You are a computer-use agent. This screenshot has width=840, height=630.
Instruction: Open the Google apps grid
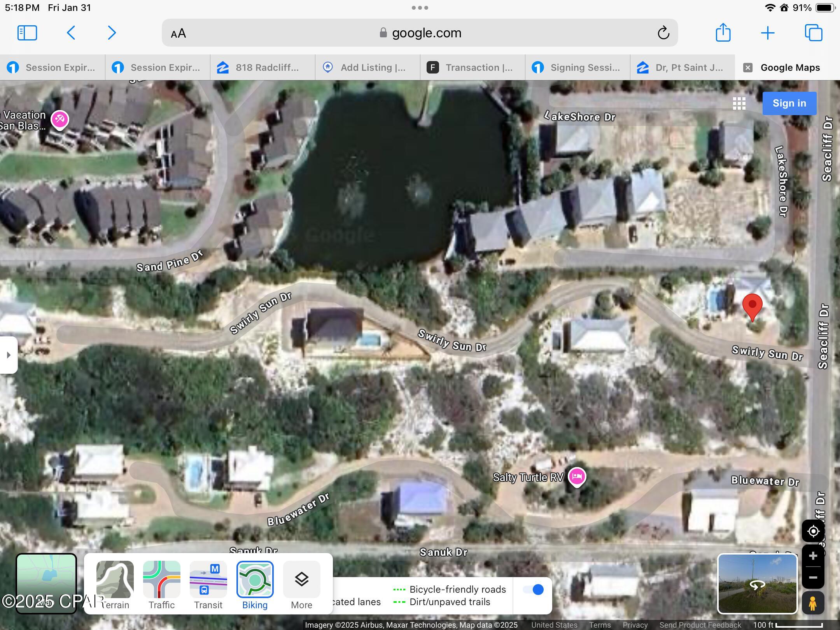tap(739, 103)
